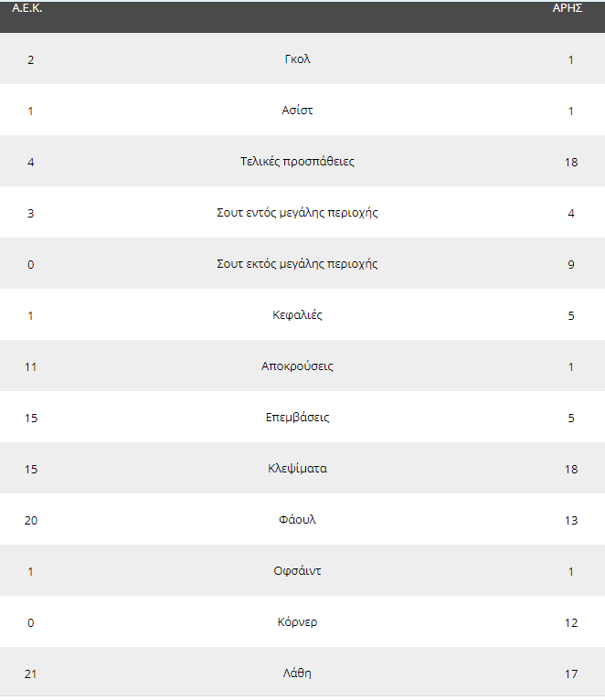Select the Κόρνερ row label
605x700 pixels.
pos(297,622)
